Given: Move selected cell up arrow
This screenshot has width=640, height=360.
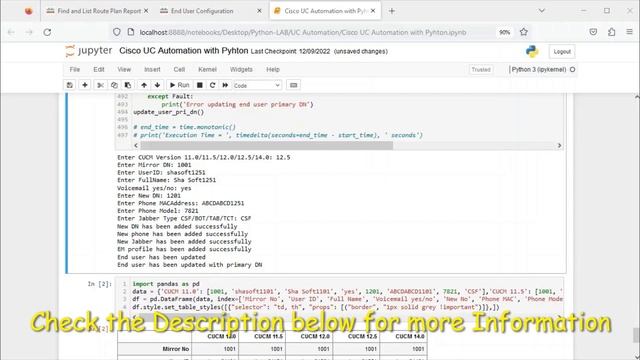Looking at the screenshot, I should (144, 85).
